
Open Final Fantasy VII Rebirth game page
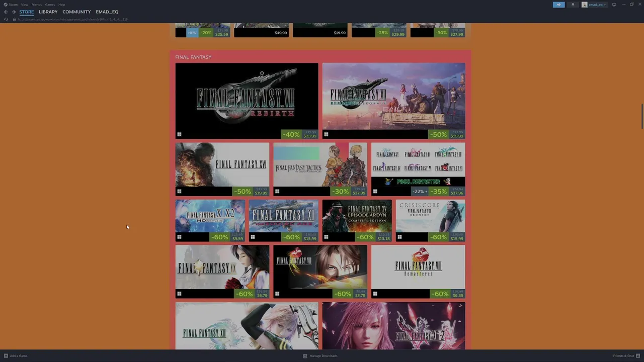pyautogui.click(x=247, y=101)
